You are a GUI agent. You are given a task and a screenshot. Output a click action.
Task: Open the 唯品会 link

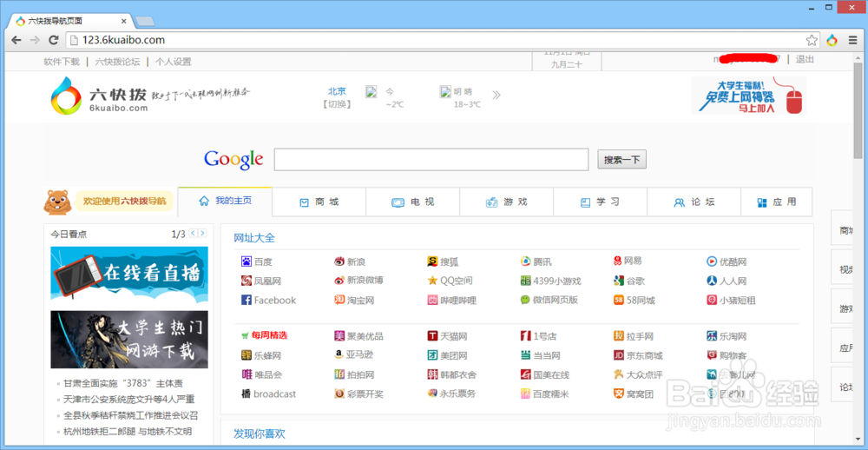[268, 375]
